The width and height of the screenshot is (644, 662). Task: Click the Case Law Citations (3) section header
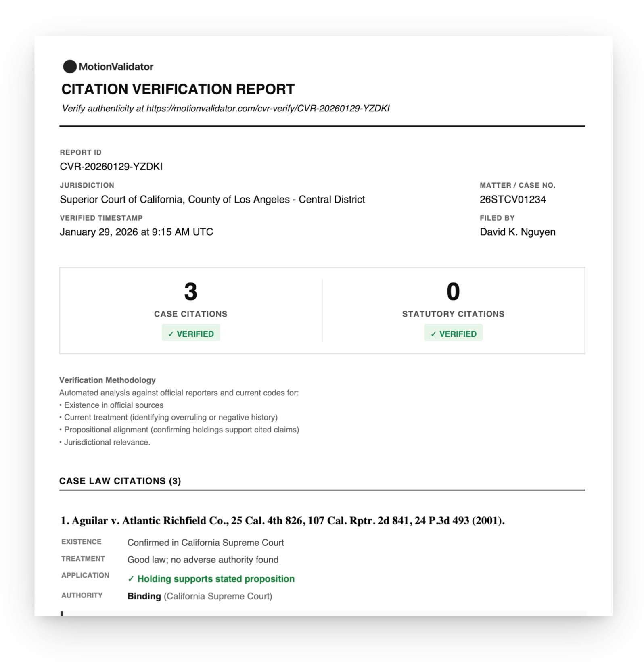120,481
